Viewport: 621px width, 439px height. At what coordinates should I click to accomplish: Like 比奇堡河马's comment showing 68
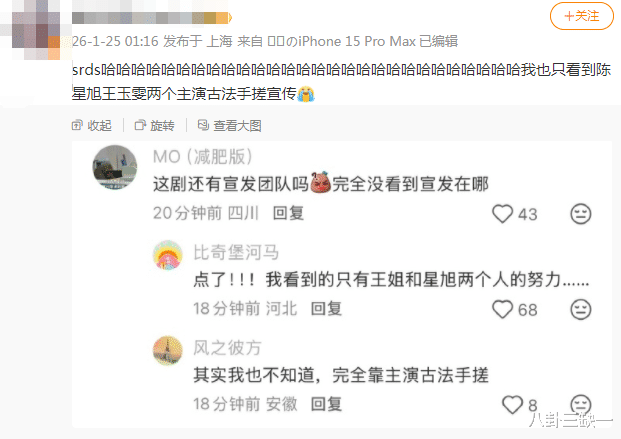click(x=503, y=309)
